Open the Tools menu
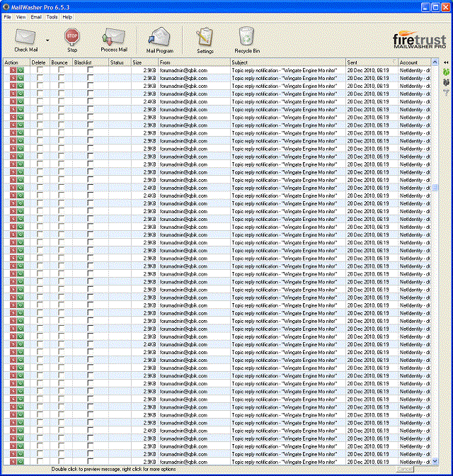This screenshot has height=476, width=453. point(52,17)
